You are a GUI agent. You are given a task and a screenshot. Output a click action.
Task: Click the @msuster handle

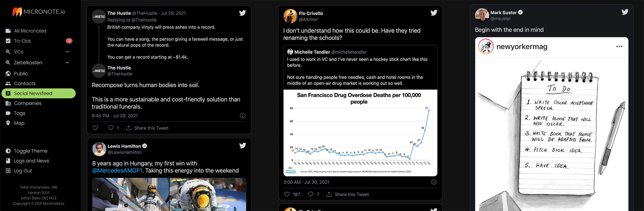tap(500, 19)
